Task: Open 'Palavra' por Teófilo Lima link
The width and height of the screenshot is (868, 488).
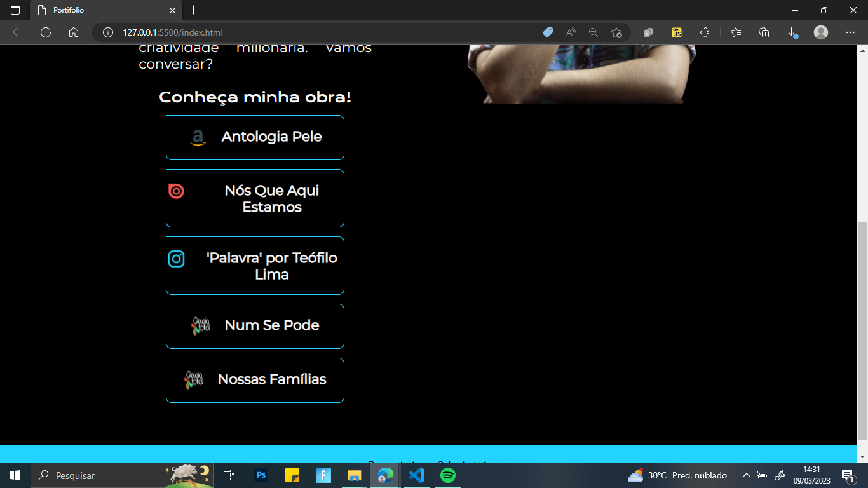Action: 255,266
